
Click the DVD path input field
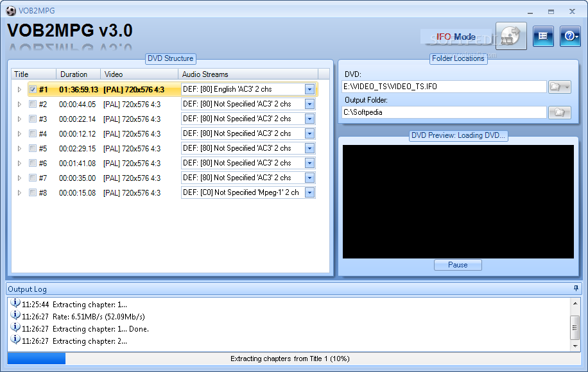pos(444,87)
